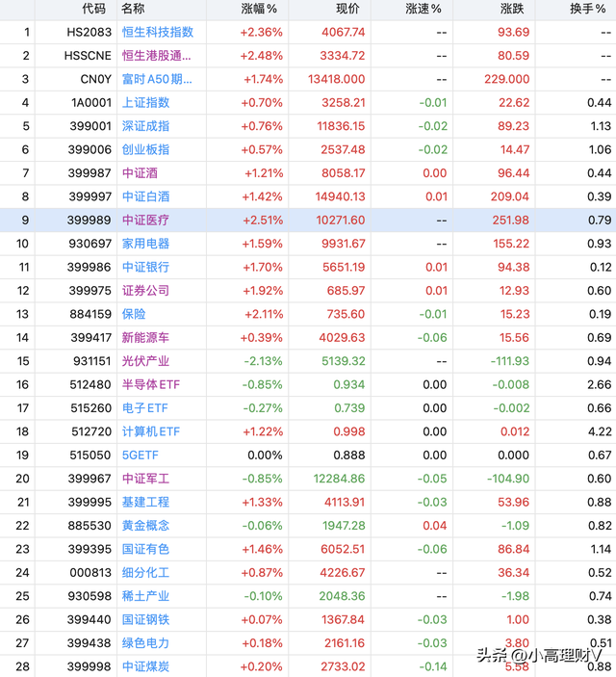The width and height of the screenshot is (616, 677).
Task: Click price 10271.60
Action: pos(341,221)
